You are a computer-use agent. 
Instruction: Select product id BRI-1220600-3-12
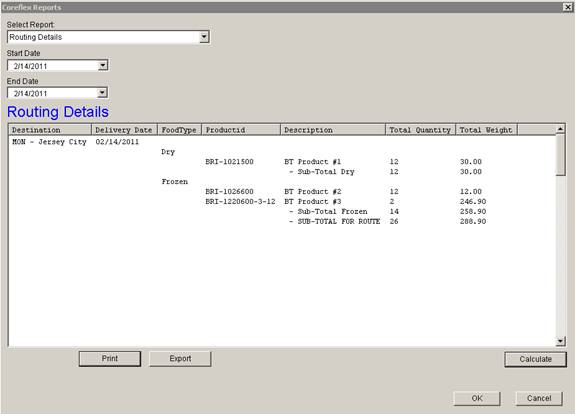tap(240, 201)
